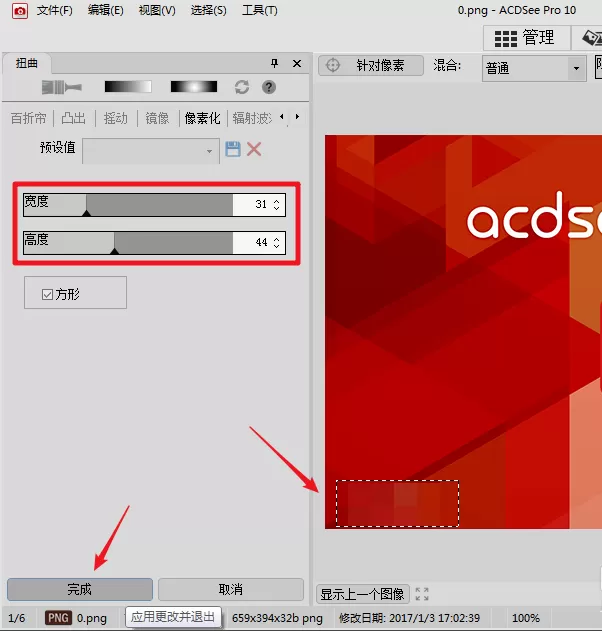Viewport: 602px width, 631px height.
Task: Select the linear gradient tool icon
Action: [128, 87]
